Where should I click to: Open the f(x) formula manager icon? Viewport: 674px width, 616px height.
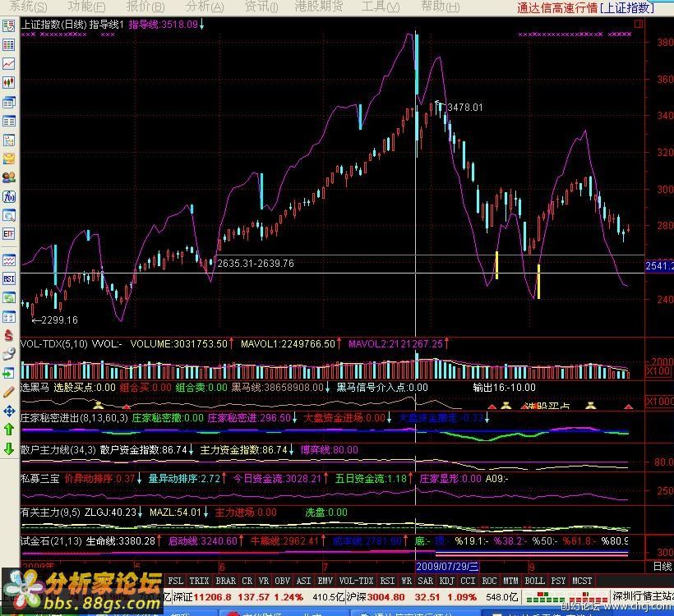point(8,197)
